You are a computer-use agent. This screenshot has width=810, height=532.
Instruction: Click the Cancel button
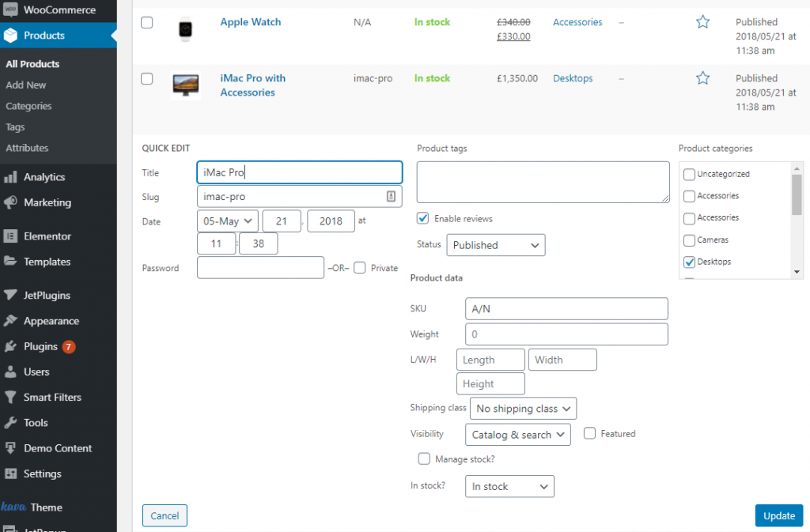point(165,515)
